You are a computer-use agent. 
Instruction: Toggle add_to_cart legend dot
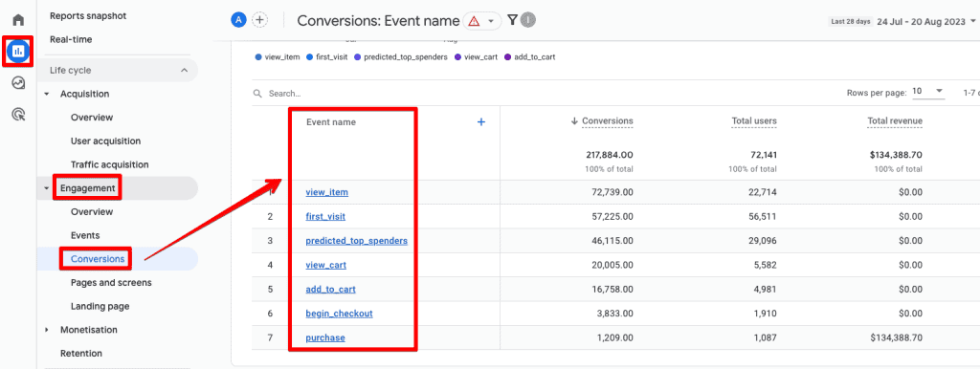(x=507, y=56)
